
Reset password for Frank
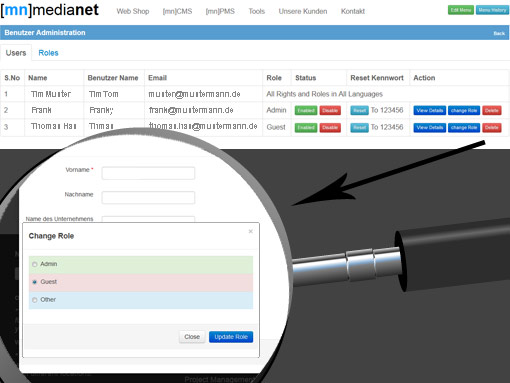359,110
